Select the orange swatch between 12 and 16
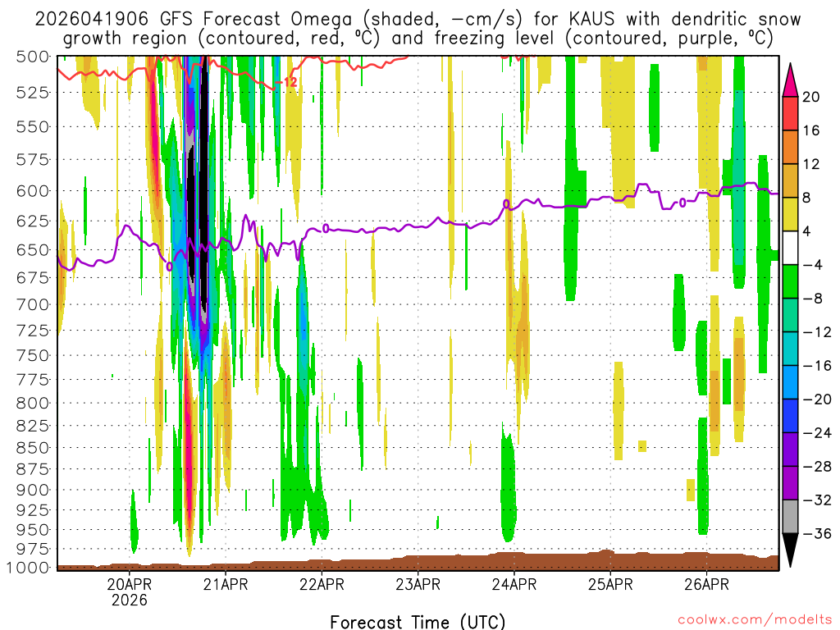 tap(791, 147)
